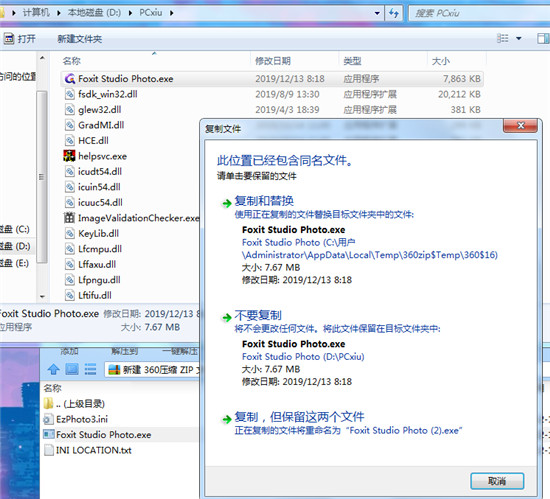Click the 名称 column header in 360 Zip

(x=53, y=388)
